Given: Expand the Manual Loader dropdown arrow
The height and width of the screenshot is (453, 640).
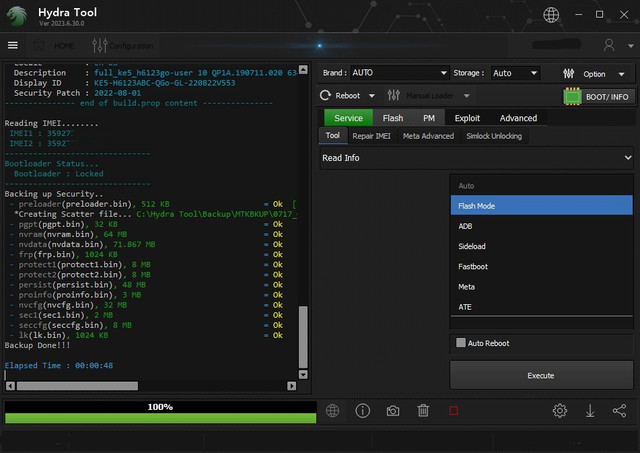Looking at the screenshot, I should (467, 96).
